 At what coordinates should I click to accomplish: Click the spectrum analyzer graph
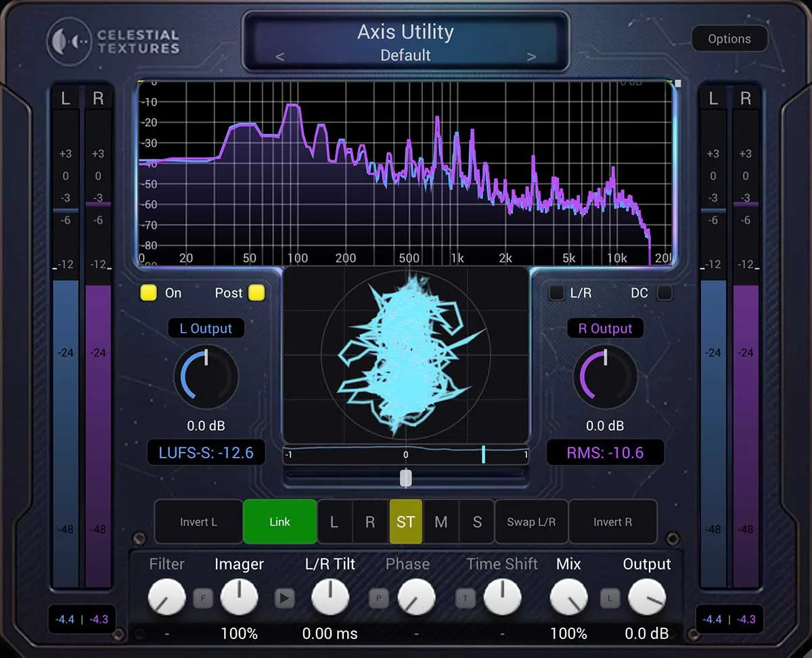coord(405,172)
